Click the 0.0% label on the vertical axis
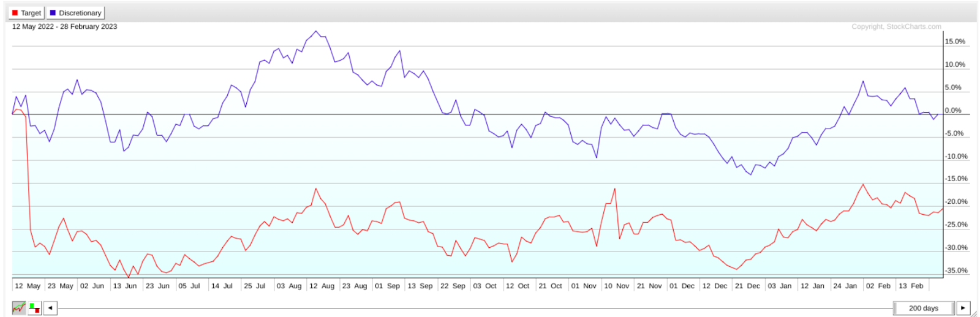 point(954,111)
